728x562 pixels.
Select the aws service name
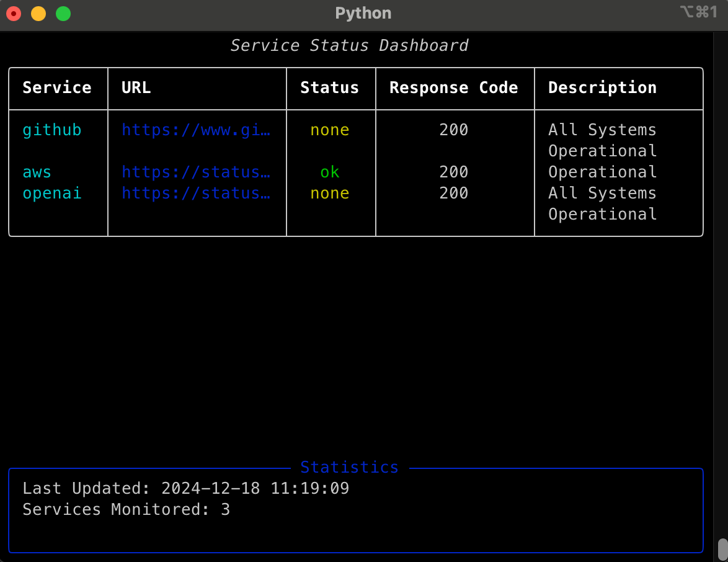click(37, 172)
